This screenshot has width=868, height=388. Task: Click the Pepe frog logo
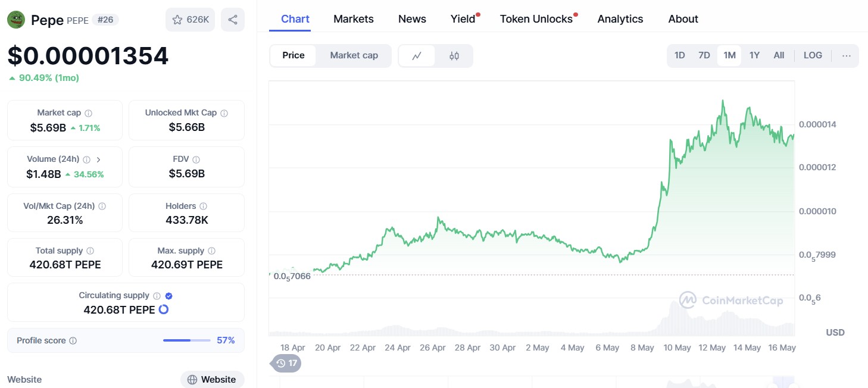coord(17,19)
